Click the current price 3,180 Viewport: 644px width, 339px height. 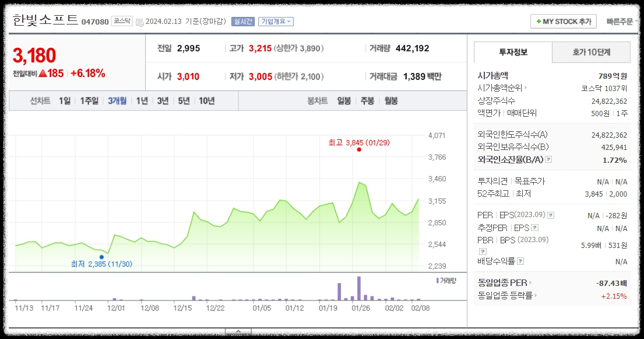point(34,55)
